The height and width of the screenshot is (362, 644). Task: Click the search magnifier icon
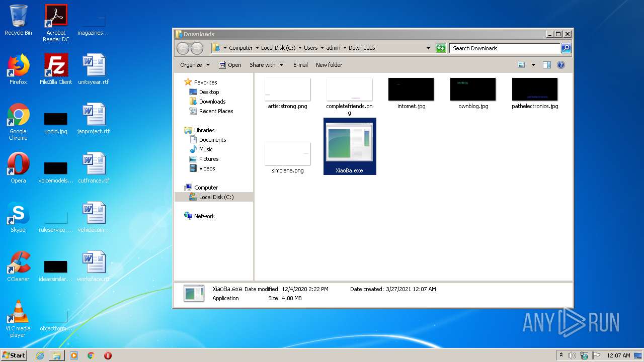[566, 48]
